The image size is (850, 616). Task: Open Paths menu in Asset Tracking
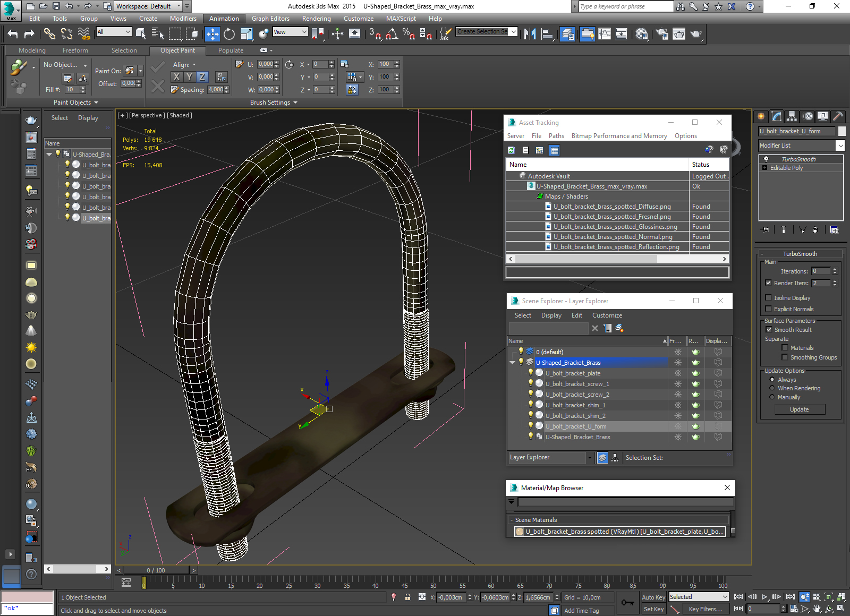tap(556, 136)
